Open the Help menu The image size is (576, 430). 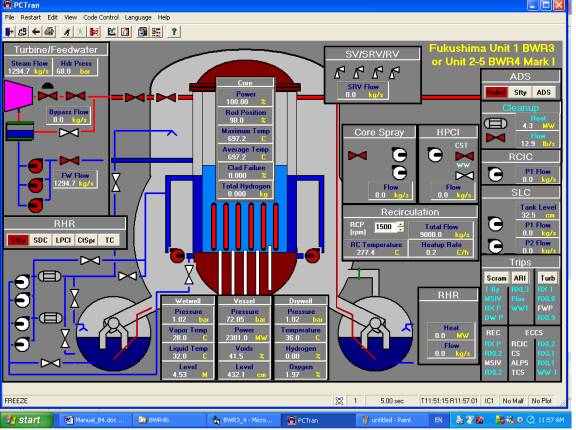coord(164,17)
